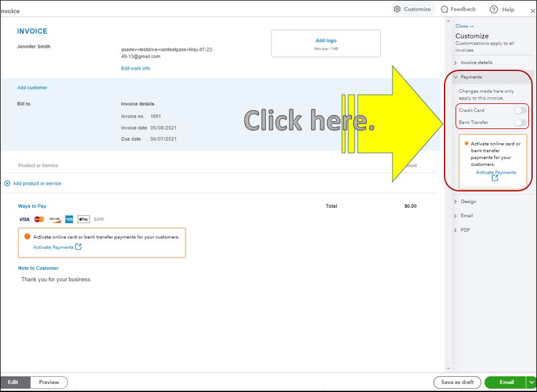Enable the Credit Card toggle
The image size is (537, 392).
point(520,110)
